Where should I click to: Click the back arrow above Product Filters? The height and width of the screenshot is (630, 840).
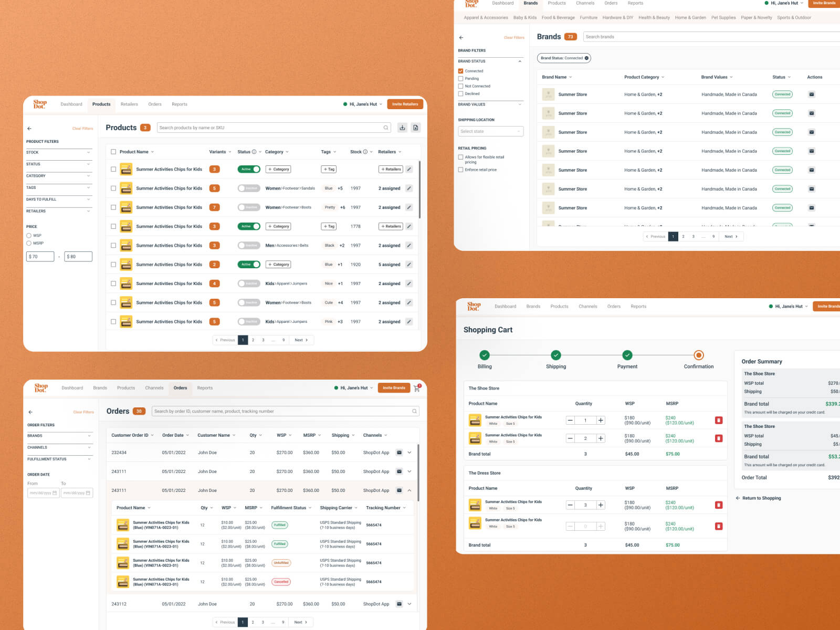click(x=29, y=129)
